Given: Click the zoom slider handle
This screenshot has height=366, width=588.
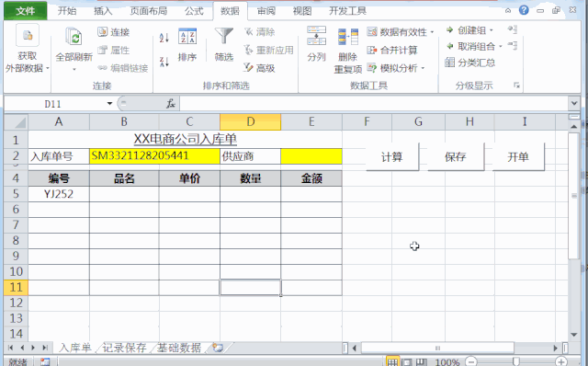Looking at the screenshot, I should (516, 362).
